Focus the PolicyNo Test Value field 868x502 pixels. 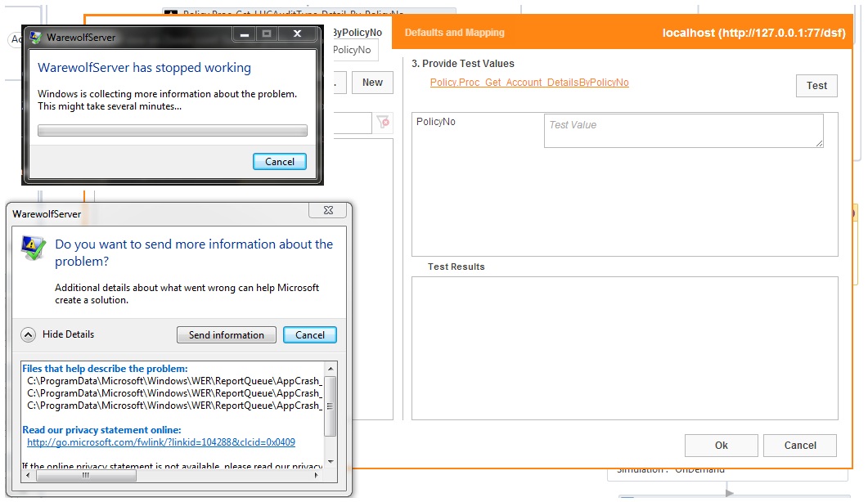coord(684,131)
